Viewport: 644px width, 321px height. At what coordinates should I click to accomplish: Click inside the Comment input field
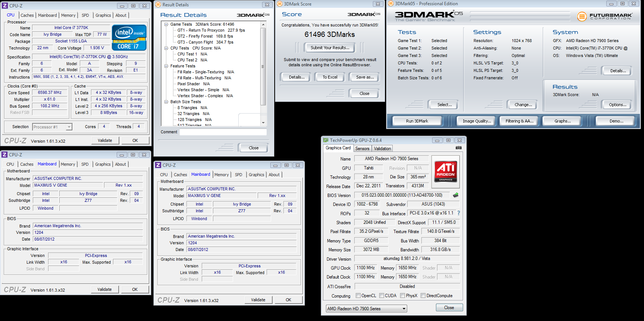[x=223, y=132]
